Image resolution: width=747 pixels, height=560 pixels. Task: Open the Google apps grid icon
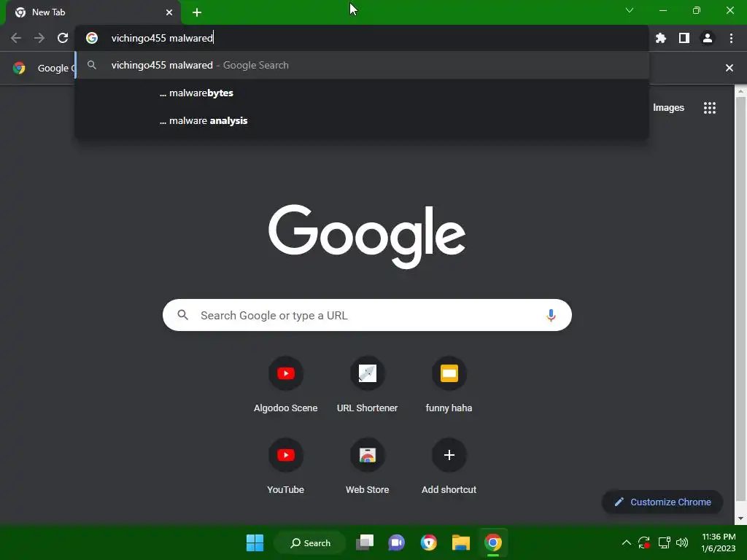[x=709, y=108]
